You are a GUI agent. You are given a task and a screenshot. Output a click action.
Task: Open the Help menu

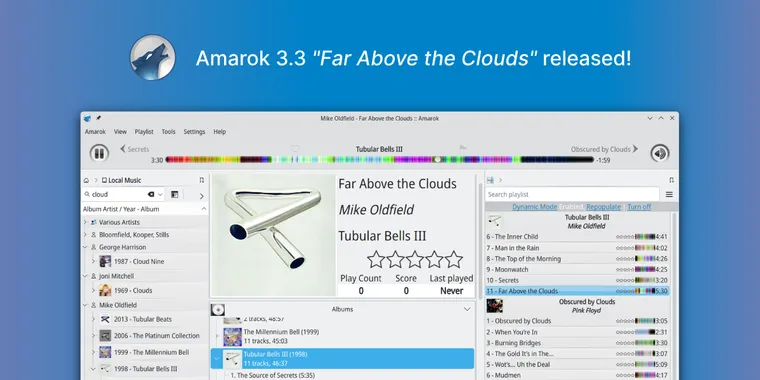click(220, 132)
